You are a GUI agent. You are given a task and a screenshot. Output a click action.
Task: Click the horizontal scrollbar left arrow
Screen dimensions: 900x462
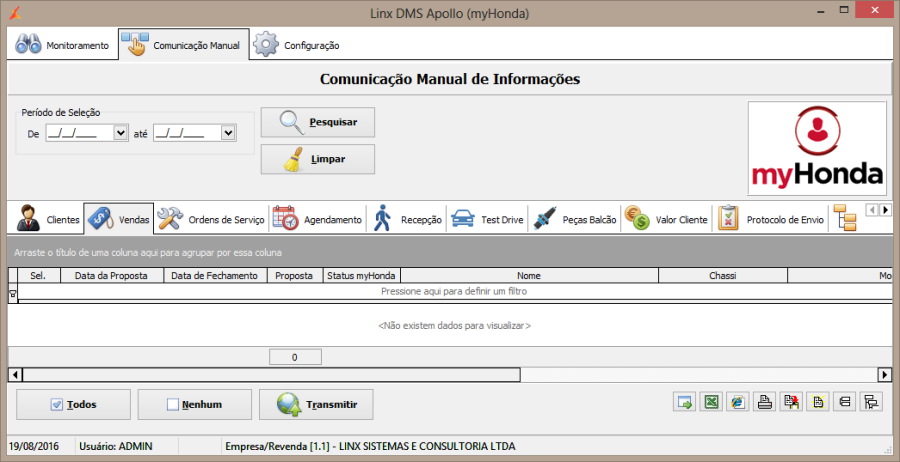coord(15,375)
